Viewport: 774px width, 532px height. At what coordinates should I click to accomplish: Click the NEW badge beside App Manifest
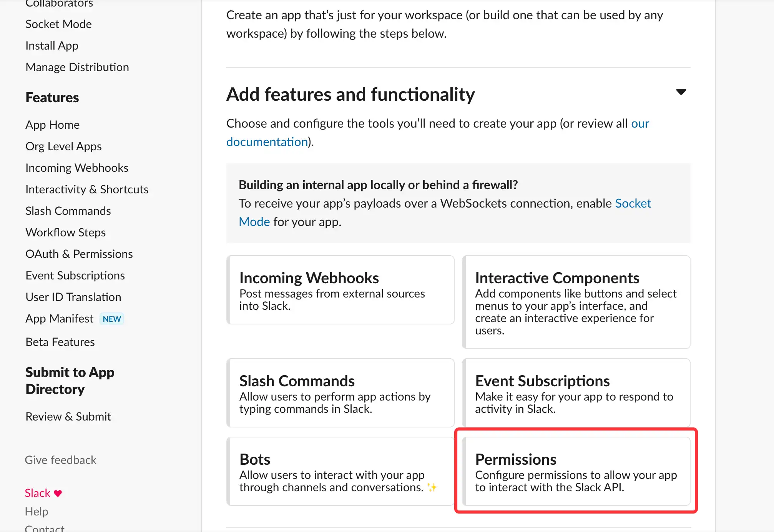click(111, 319)
